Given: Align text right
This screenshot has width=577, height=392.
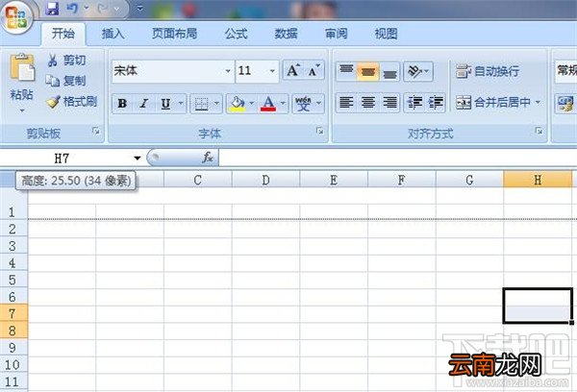Looking at the screenshot, I should coord(389,102).
